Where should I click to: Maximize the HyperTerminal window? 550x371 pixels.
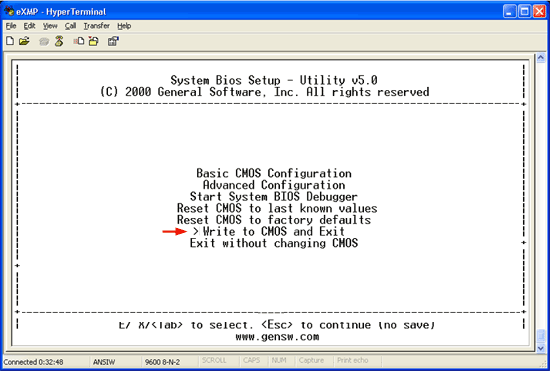pyautogui.click(x=524, y=12)
